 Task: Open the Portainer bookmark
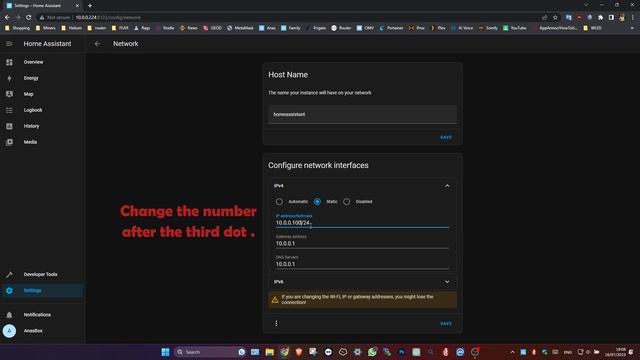point(391,28)
